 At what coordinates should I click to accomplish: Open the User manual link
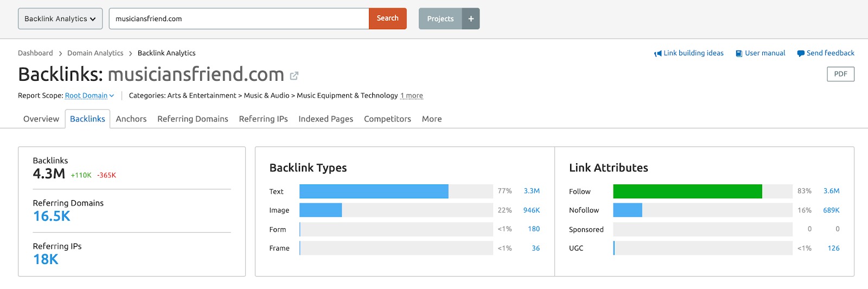[x=765, y=53]
